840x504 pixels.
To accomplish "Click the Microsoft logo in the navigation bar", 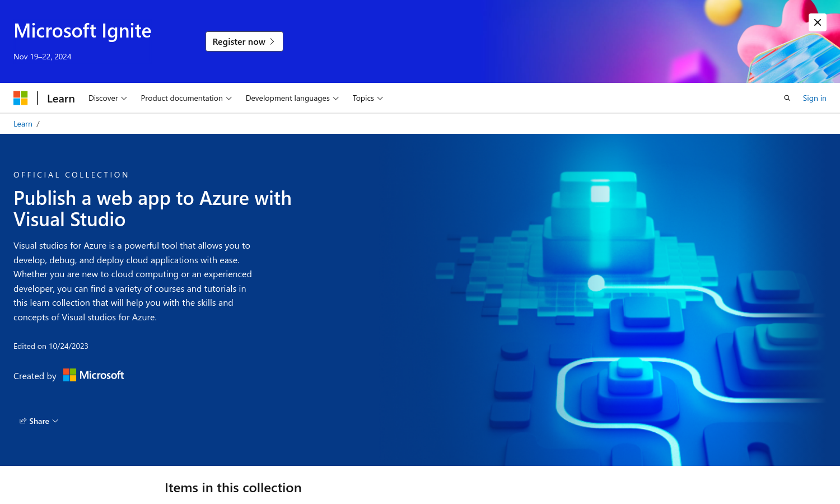I will point(21,98).
